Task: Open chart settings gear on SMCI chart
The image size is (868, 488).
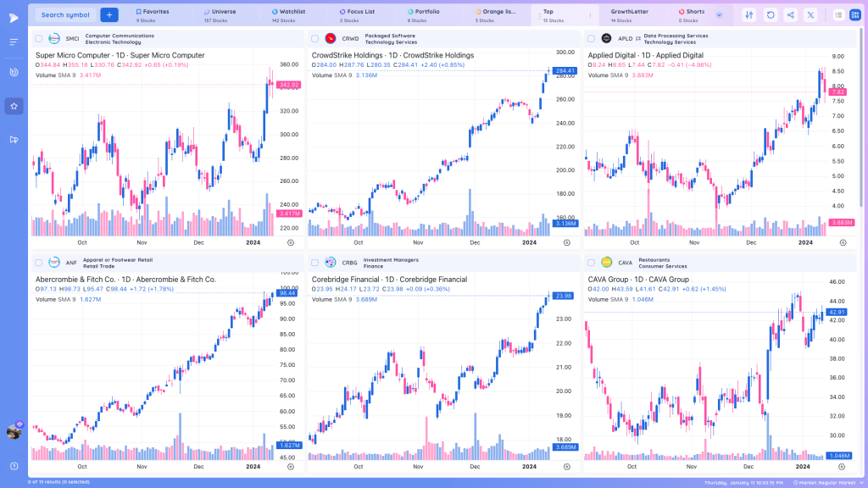Action: click(291, 242)
